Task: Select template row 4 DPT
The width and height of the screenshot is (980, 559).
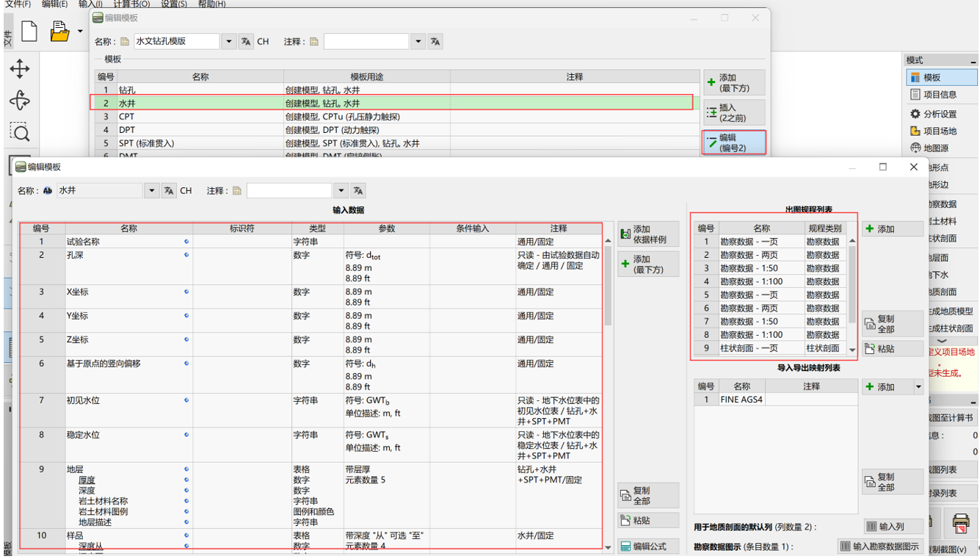Action: tap(397, 130)
